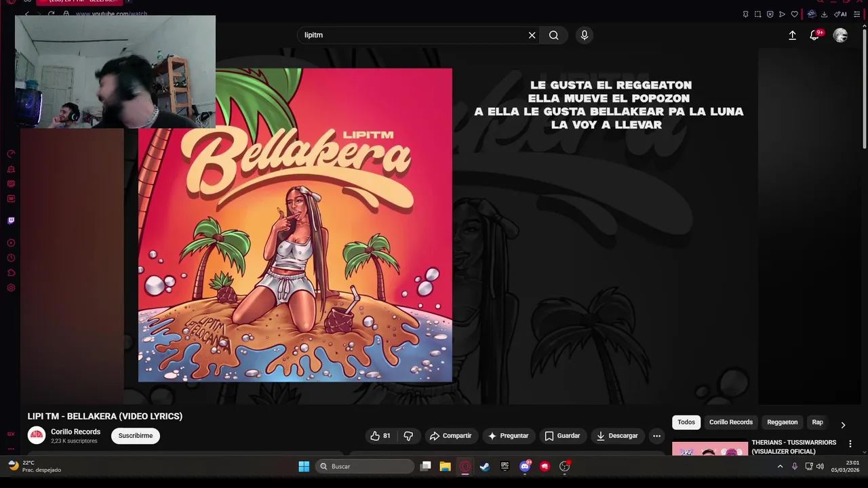
Task: Open the Corillo Records channel avatar
Action: coord(37,435)
